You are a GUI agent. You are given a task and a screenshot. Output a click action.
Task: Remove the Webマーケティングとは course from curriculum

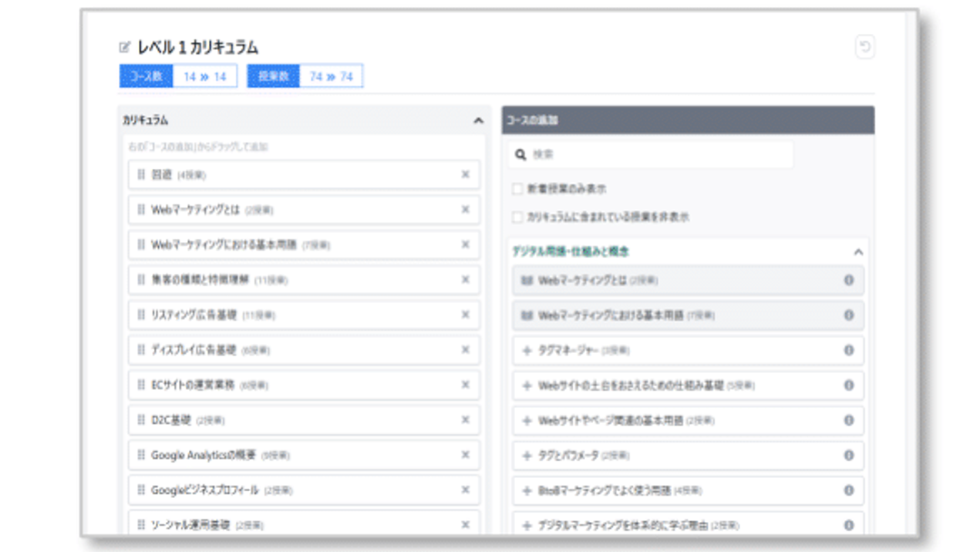point(465,210)
